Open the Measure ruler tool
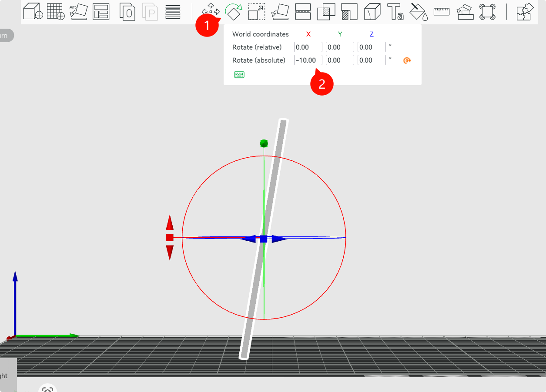The width and height of the screenshot is (546, 392). click(441, 12)
